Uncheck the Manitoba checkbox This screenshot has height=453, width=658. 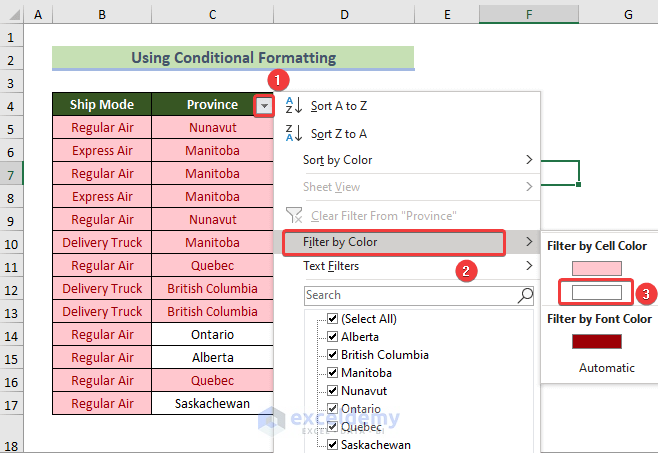(x=333, y=373)
